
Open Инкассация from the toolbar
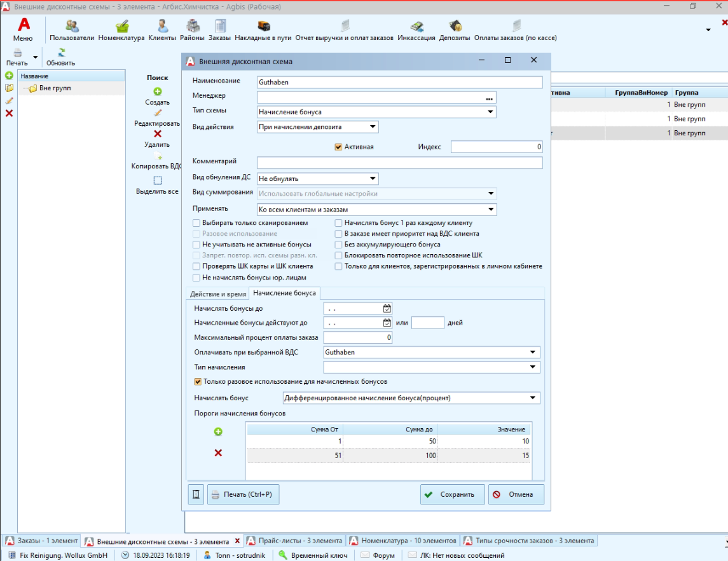416,27
